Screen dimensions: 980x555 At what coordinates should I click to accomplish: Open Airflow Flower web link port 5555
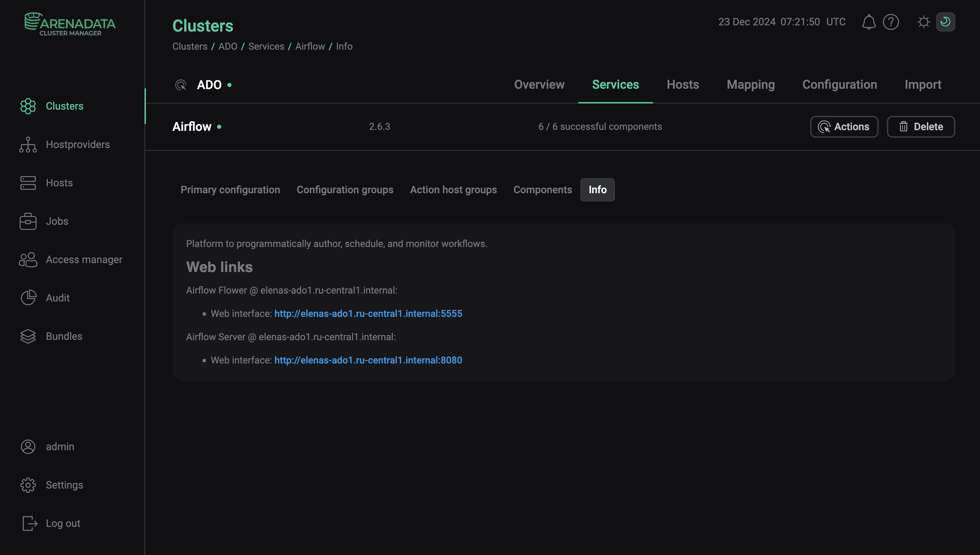tap(368, 314)
